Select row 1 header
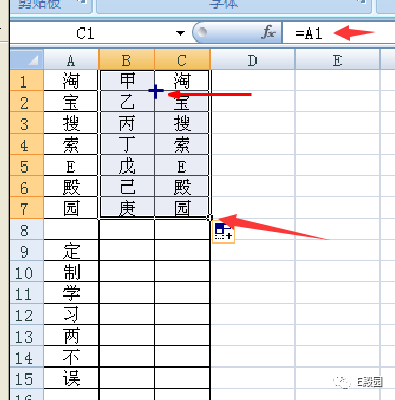 (x=27, y=80)
